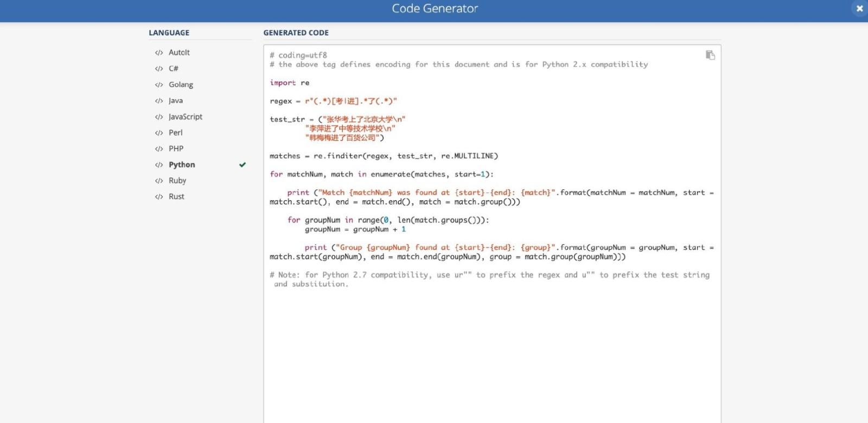Click the 'import re' code line
This screenshot has height=423, width=868.
pos(290,83)
